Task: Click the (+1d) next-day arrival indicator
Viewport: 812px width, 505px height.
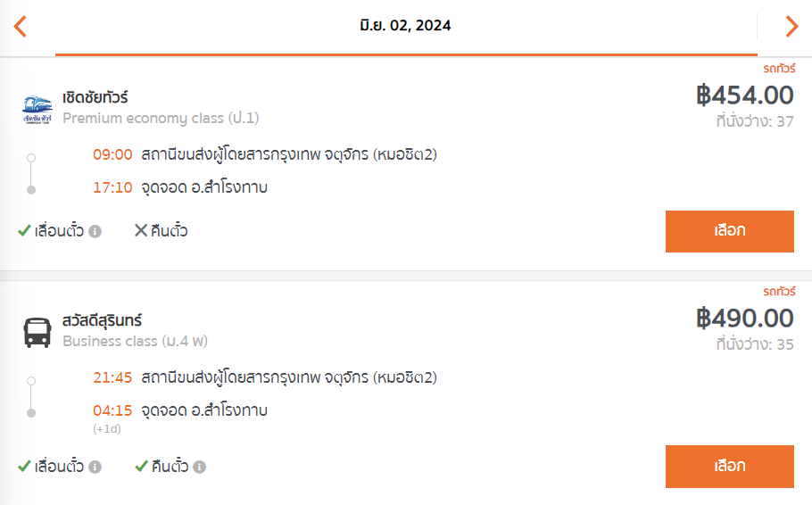Action: coord(106,429)
